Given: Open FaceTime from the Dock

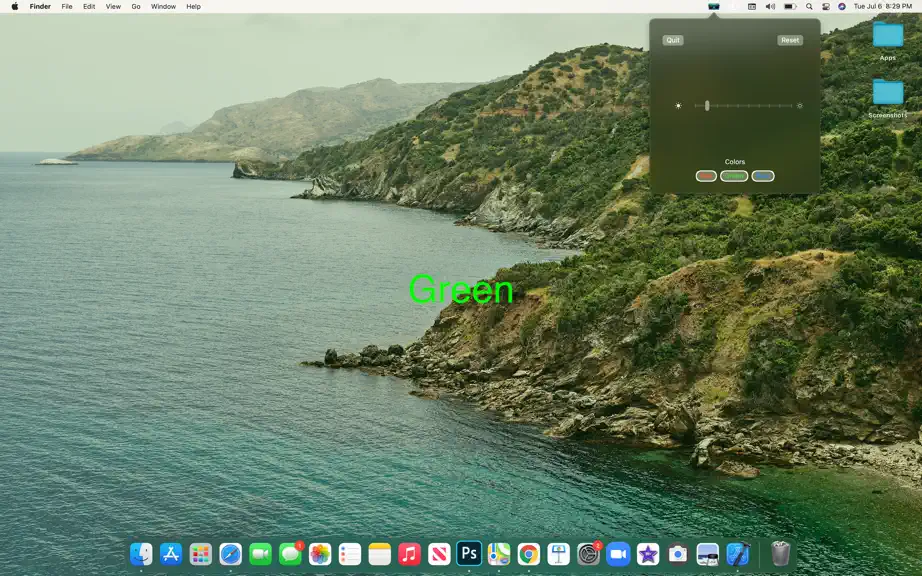Looking at the screenshot, I should pyautogui.click(x=260, y=554).
